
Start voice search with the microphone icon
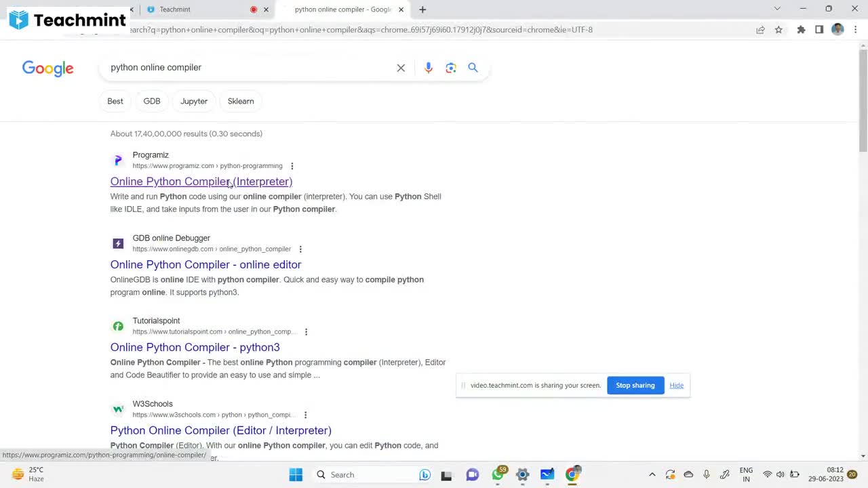[429, 68]
